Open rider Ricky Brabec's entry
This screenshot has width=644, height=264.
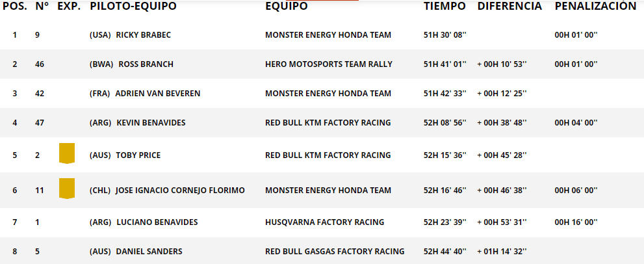tap(144, 35)
